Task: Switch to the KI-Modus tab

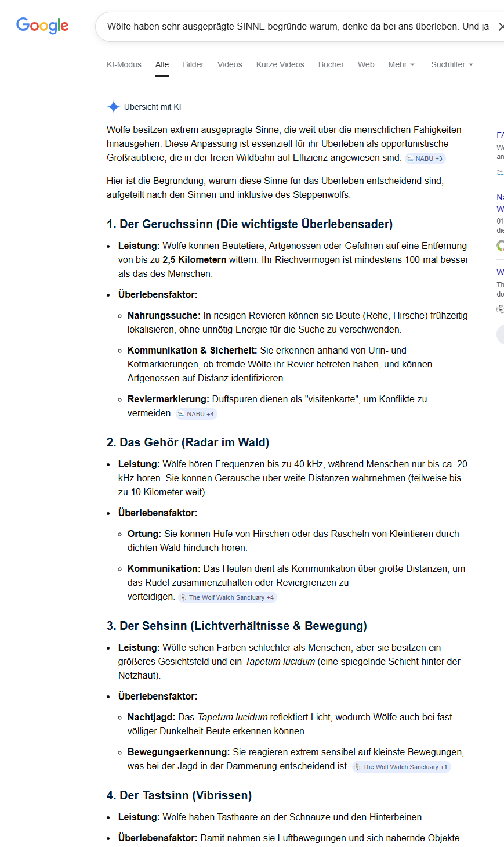Action: [x=124, y=64]
